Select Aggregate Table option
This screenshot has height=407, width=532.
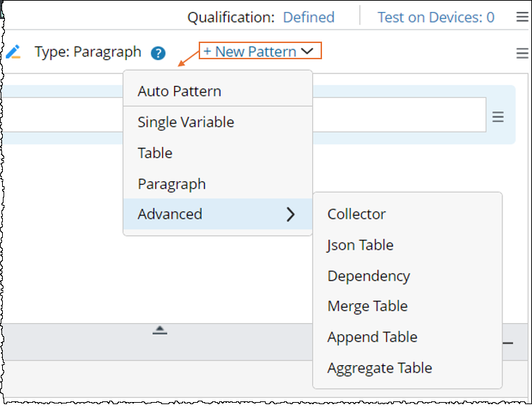(380, 367)
